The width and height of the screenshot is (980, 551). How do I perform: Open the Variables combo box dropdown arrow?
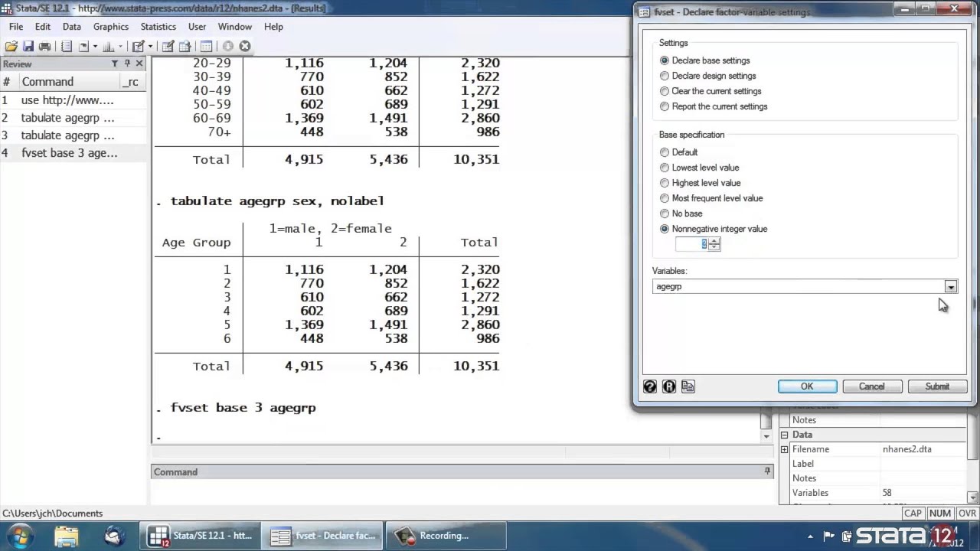point(950,286)
